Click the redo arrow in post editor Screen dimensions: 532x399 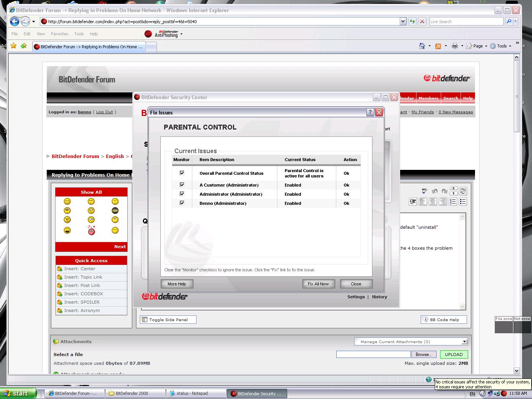[444, 191]
